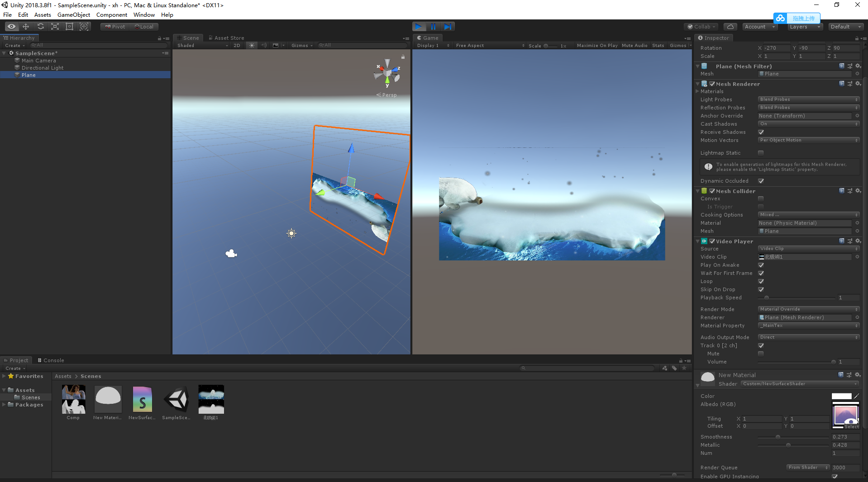Screen dimensions: 868x482
Task: Uncheck Receive Shadows on the Mesh Renderer
Action: pyautogui.click(x=761, y=132)
